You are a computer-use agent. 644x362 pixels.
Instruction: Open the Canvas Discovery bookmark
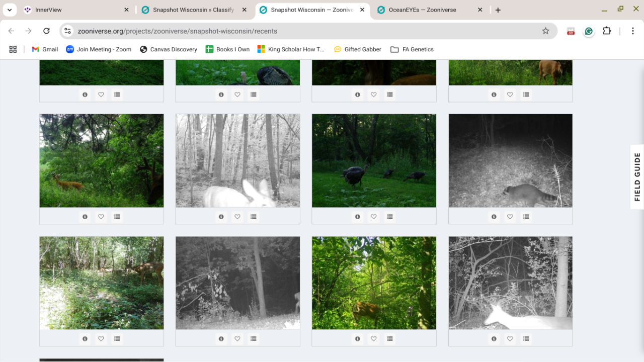[169, 49]
